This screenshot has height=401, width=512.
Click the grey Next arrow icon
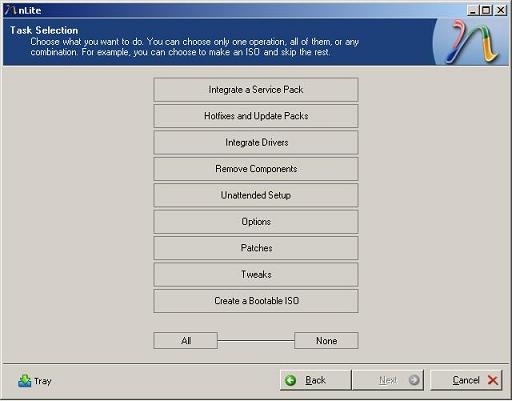tap(414, 380)
